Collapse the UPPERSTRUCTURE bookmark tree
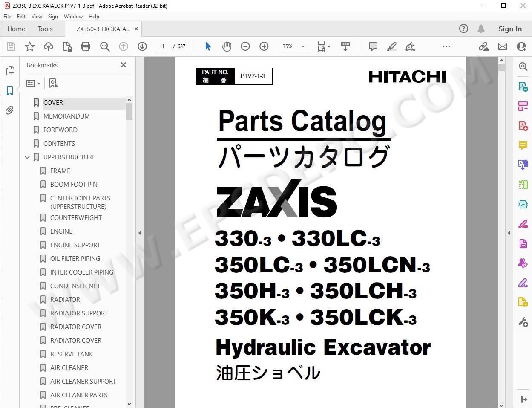 27,157
